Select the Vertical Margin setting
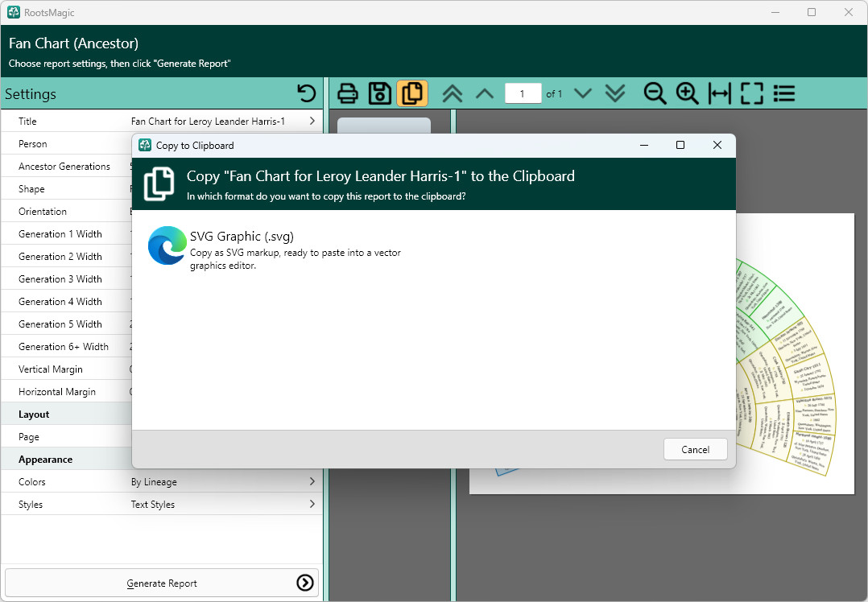This screenshot has height=602, width=868. [66, 369]
